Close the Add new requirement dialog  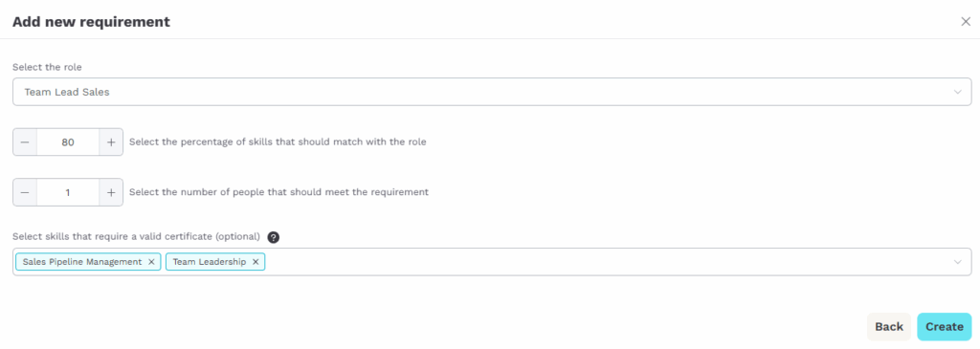(x=965, y=21)
